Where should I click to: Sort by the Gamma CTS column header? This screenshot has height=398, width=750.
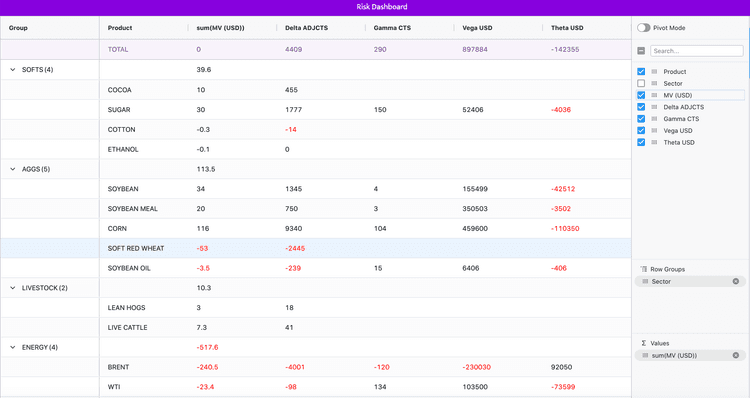(x=392, y=28)
